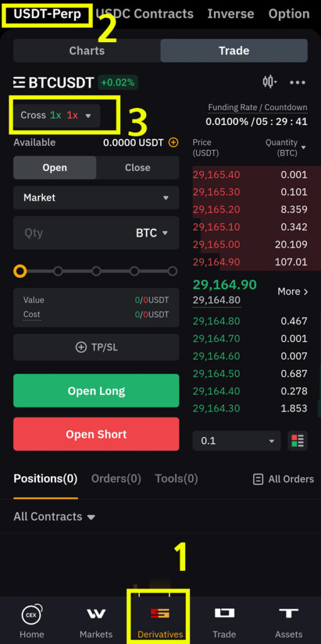Screen dimensions: 321x644
Task: Tap the Open Long button
Action: [96, 391]
